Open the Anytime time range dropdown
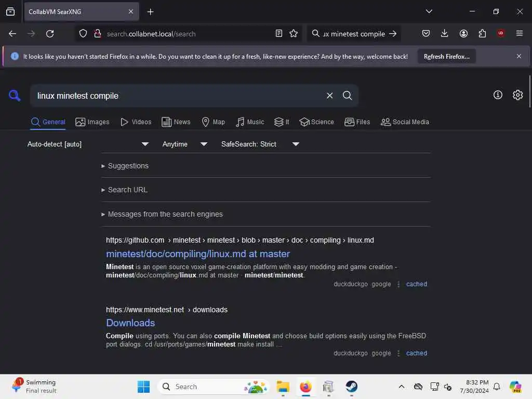532x399 pixels. pos(184,144)
